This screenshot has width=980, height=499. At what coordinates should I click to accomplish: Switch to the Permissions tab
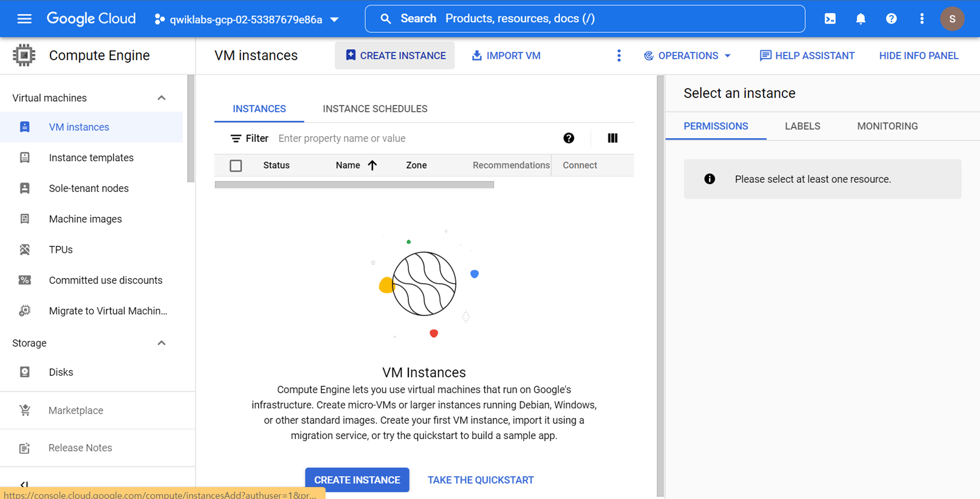(716, 126)
